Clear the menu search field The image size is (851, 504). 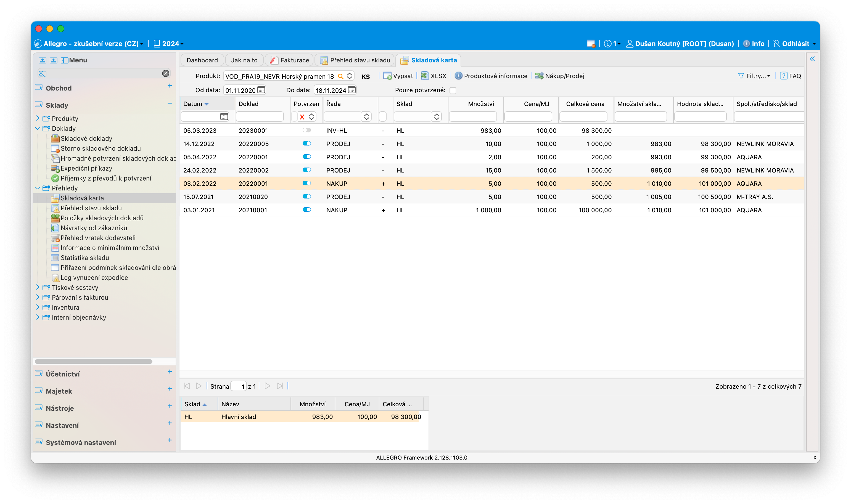166,73
